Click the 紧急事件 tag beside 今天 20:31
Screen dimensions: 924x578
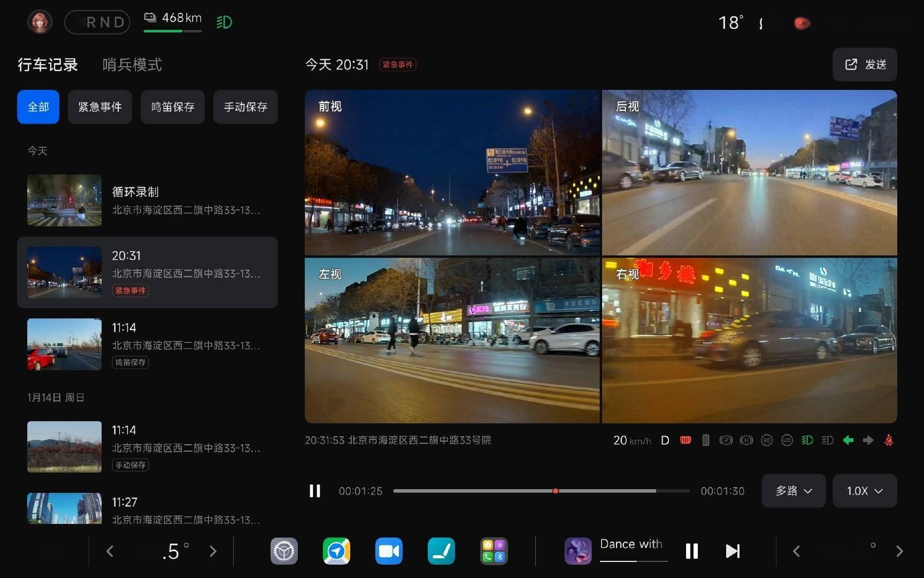(x=398, y=65)
